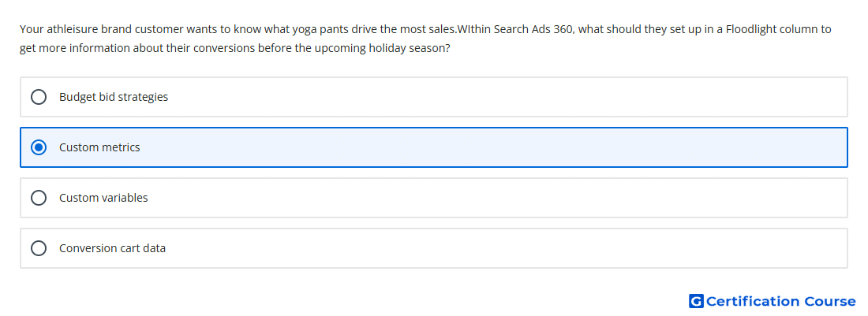
Task: Click blank space inside Conversion cart data row
Action: coord(498,248)
